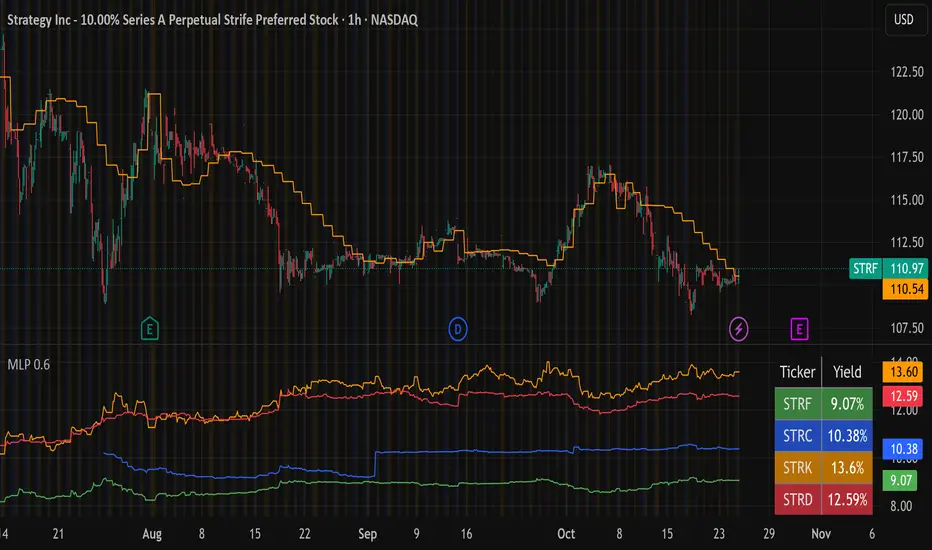Click the Yield column header
Viewport: 932px width, 550px height.
coord(847,372)
